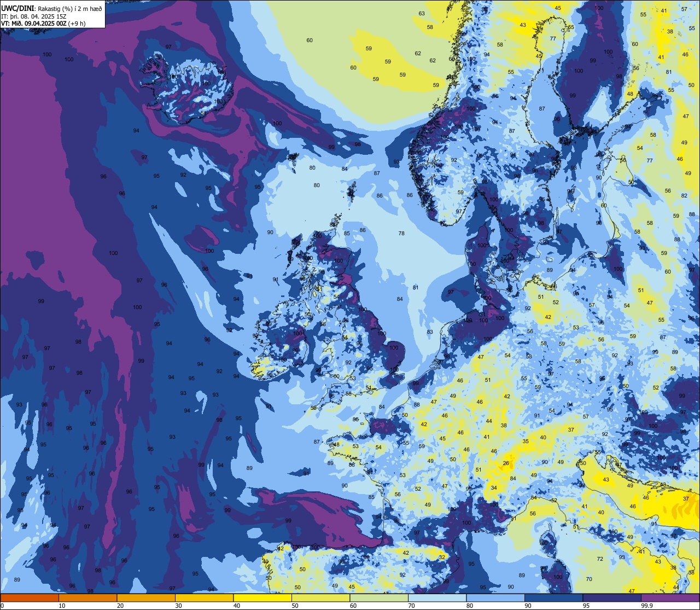Select the "IT: þri. 08. 04. 2025 15Z" line
Image resolution: width=700 pixels, height=610 pixels.
coord(34,16)
